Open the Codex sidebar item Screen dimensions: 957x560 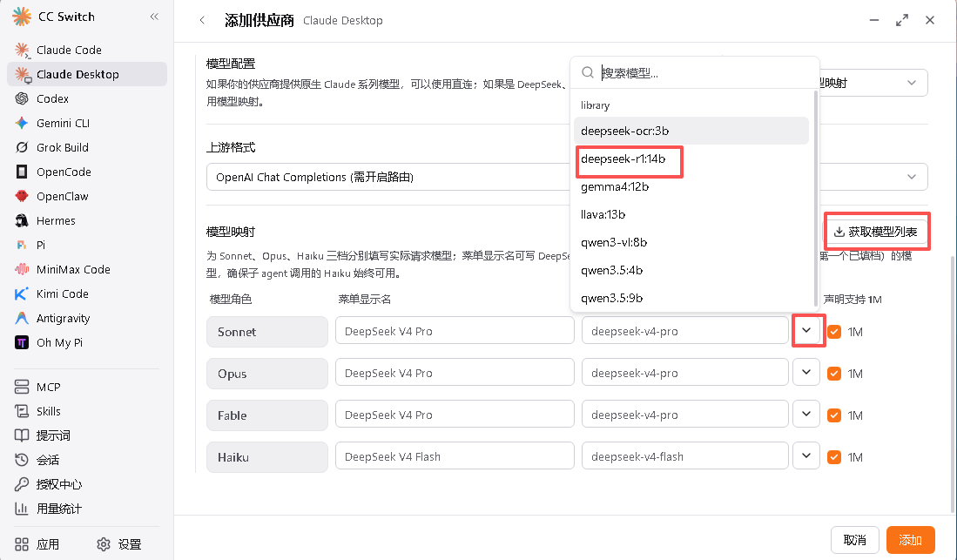coord(87,99)
